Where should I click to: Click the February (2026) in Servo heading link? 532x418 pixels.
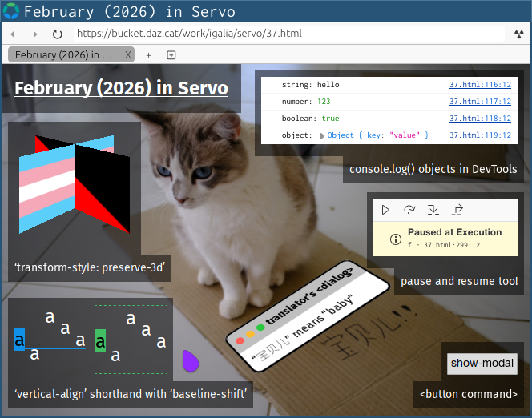(121, 88)
